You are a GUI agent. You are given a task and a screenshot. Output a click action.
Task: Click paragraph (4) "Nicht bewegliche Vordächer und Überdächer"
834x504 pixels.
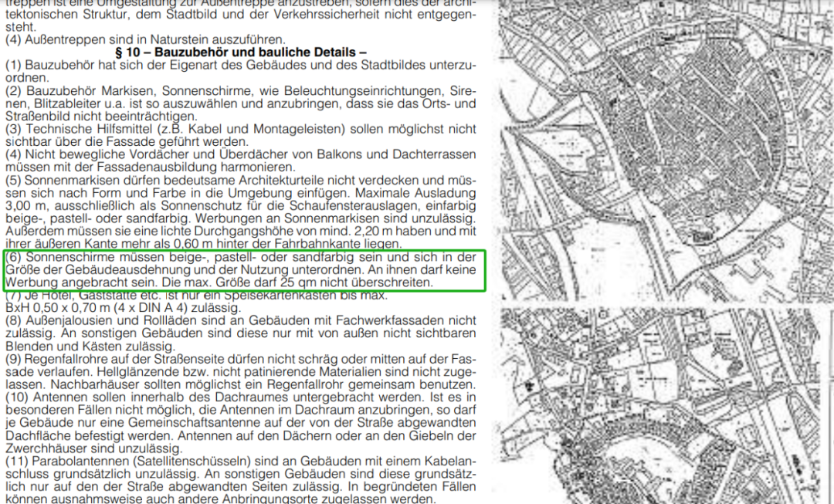pos(240,161)
